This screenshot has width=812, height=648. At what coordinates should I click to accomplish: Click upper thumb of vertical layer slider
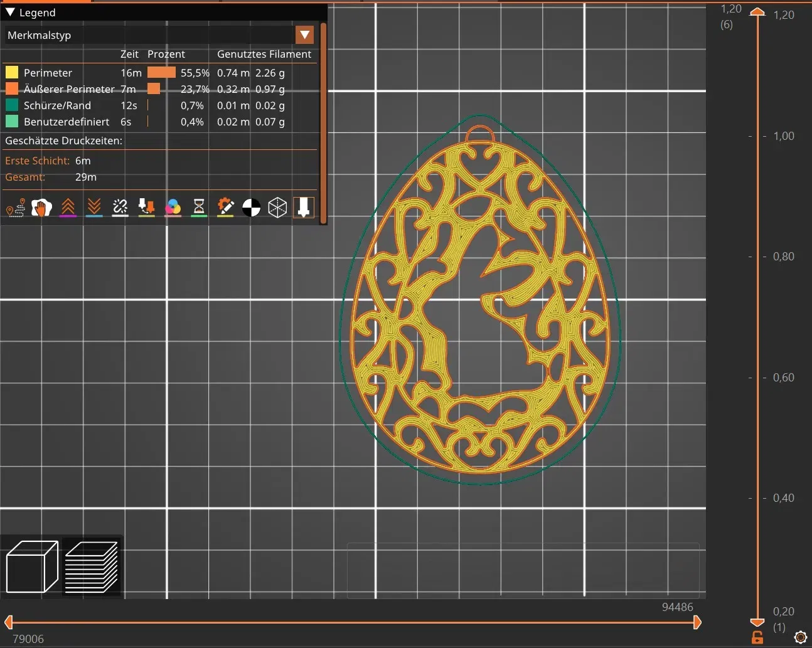(x=757, y=12)
